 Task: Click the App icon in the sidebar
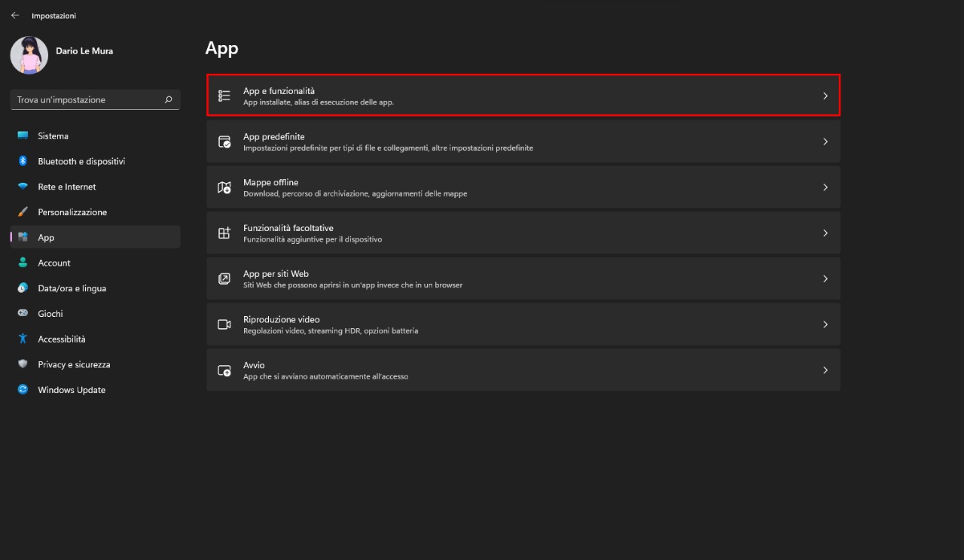(23, 237)
